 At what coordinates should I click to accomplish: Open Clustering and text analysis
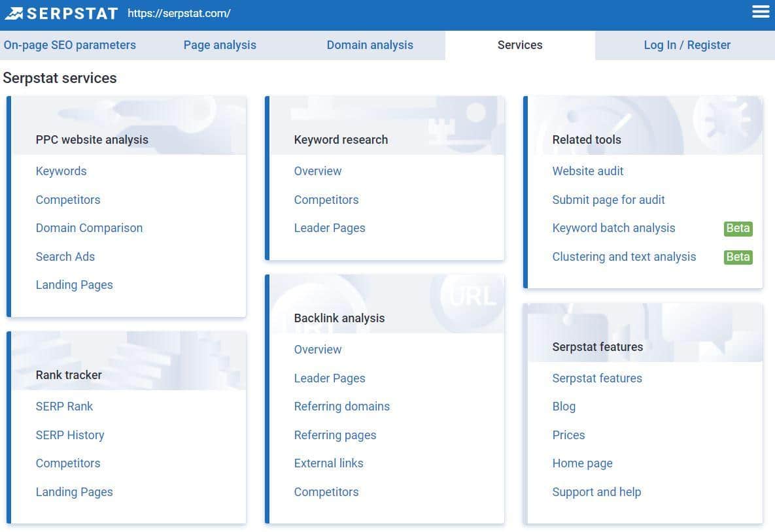point(624,257)
